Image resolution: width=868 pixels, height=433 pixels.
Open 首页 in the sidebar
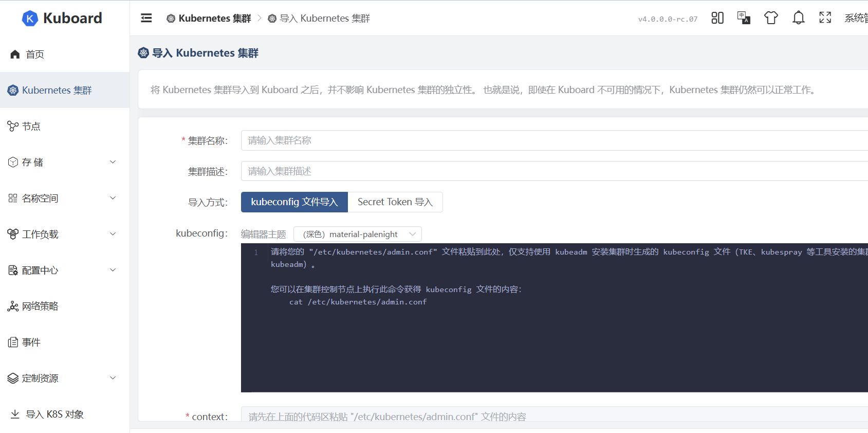(x=65, y=54)
